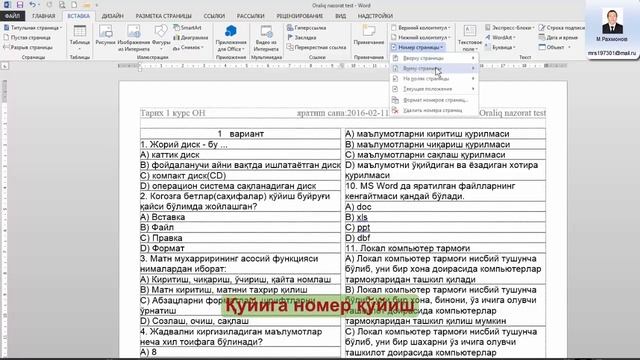Click the user profile photo
Viewport: 640px width, 360px height.
click(x=612, y=21)
